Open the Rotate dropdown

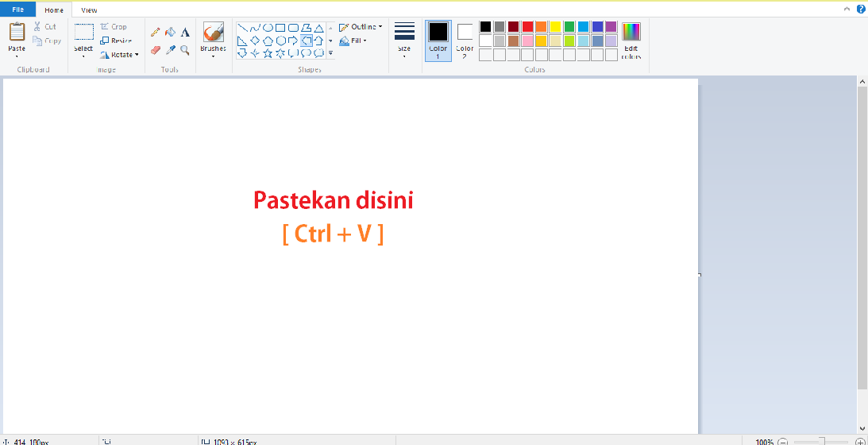click(120, 54)
